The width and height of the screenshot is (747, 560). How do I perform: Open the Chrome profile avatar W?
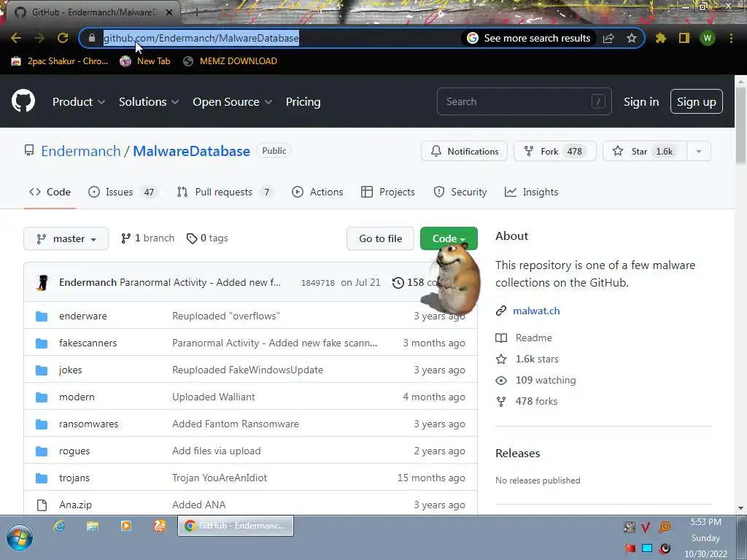pos(708,38)
